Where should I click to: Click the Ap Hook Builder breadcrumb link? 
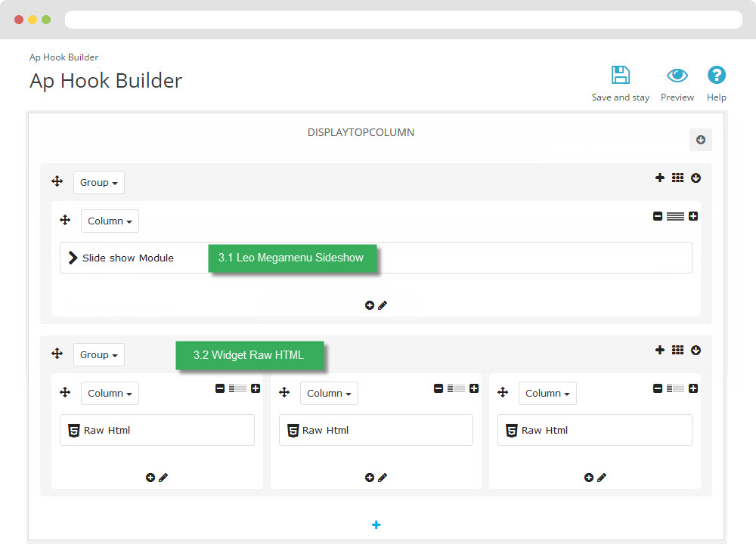click(x=64, y=57)
